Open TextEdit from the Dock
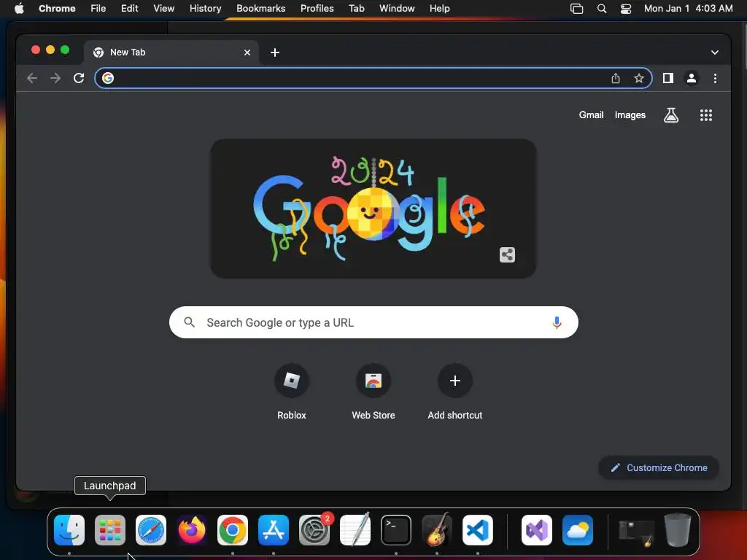Screen dimensions: 747x560 tap(355, 530)
